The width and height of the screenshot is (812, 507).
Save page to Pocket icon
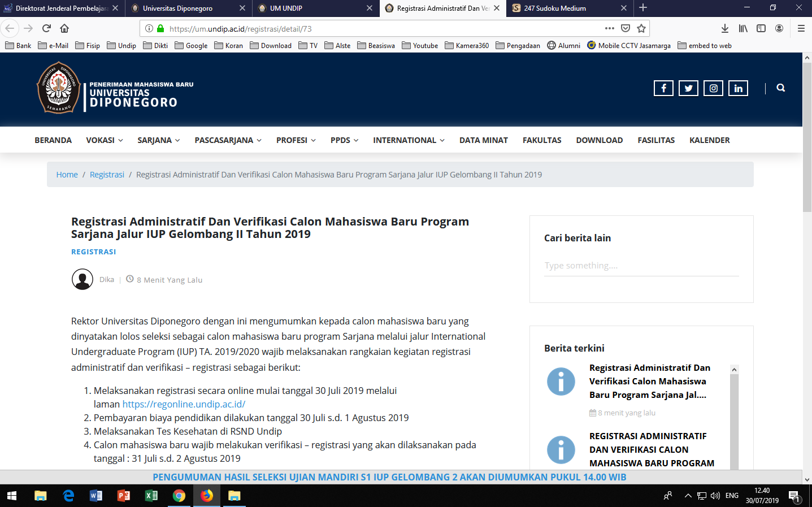(x=626, y=28)
